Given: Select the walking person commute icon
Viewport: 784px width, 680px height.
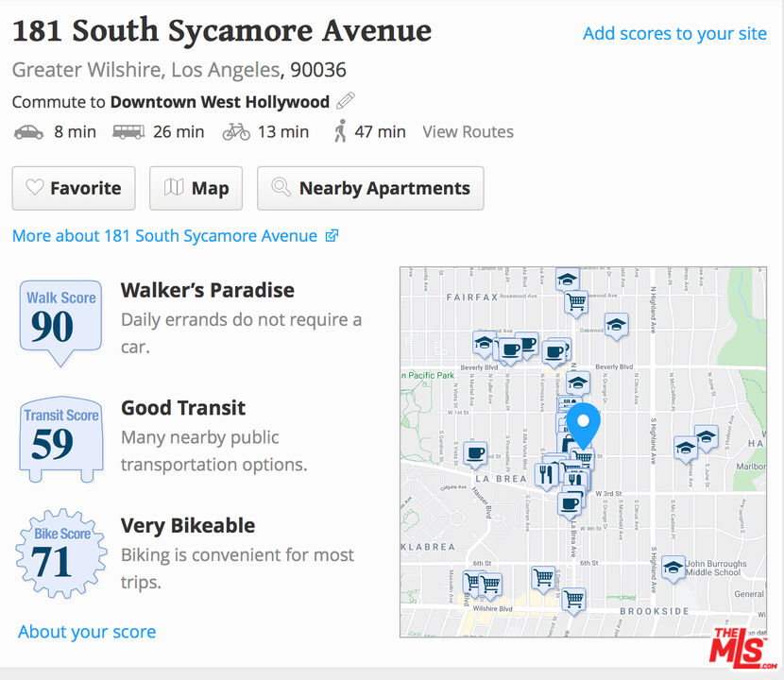Looking at the screenshot, I should point(340,132).
